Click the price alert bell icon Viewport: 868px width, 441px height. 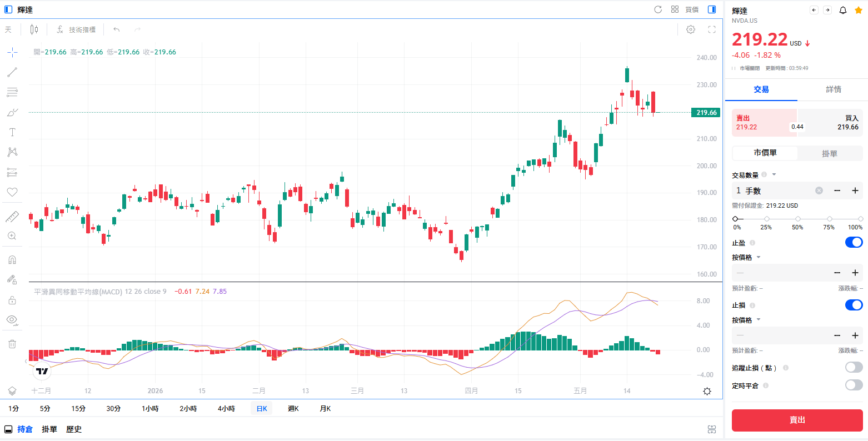[843, 10]
